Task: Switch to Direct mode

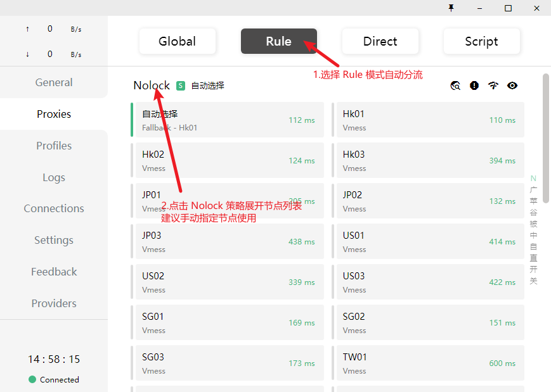Action: 380,41
